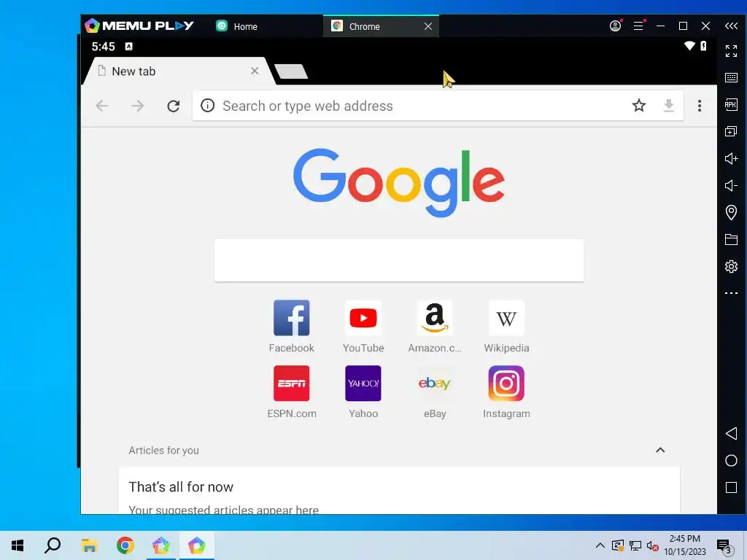Viewport: 747px width, 560px height.
Task: Open MEmu settings gear
Action: point(731,266)
